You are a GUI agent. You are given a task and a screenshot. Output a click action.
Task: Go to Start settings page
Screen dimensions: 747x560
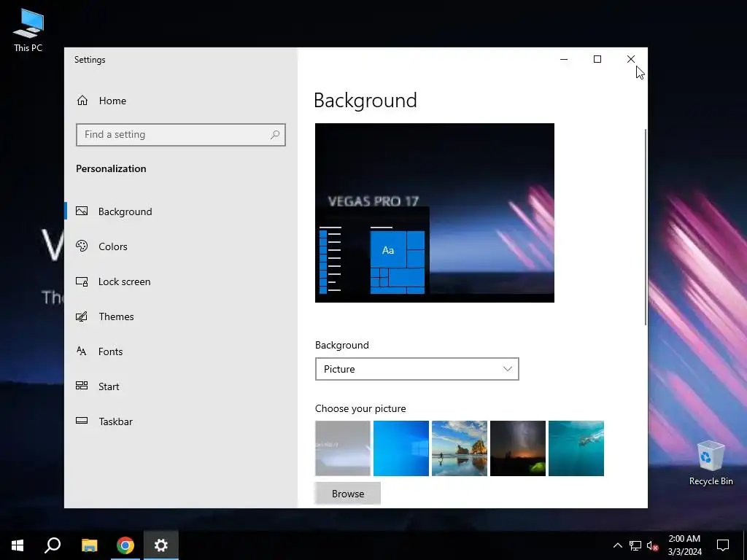181,386
